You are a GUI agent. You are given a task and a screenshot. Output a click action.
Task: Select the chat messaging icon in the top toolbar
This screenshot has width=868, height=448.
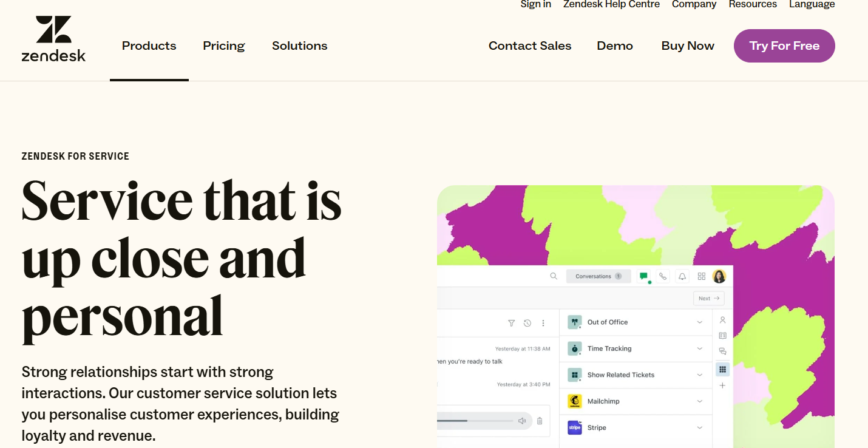pos(643,276)
